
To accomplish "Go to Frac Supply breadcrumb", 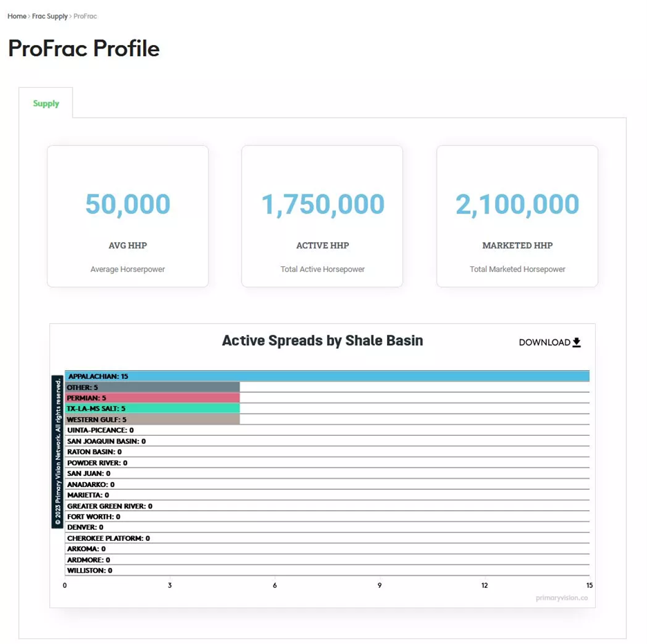I will point(50,16).
